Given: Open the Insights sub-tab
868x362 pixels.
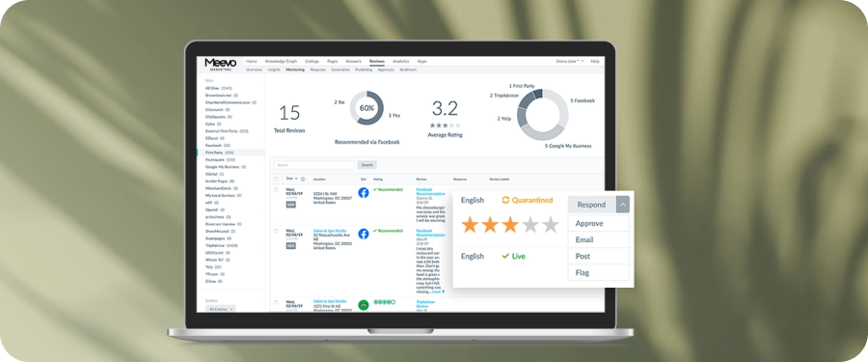Looking at the screenshot, I should tap(274, 70).
